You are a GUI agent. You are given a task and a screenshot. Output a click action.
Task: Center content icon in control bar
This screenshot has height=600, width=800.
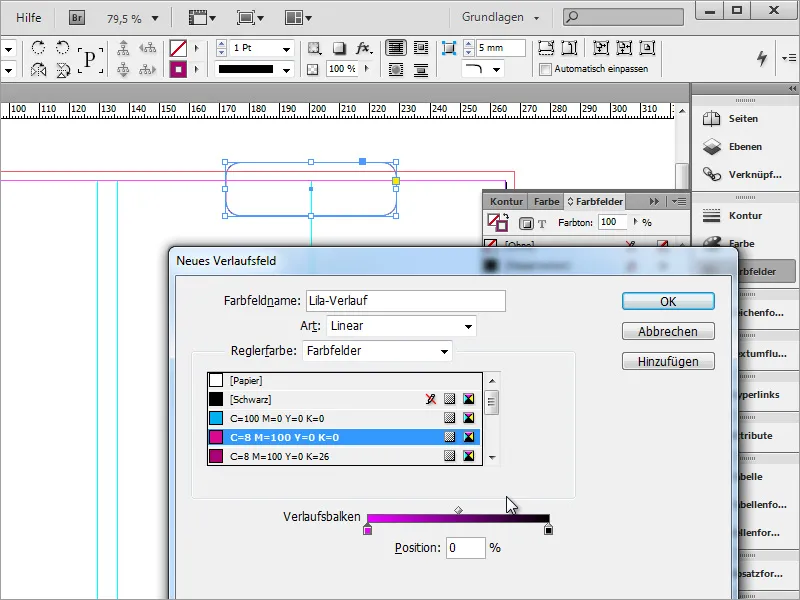[647, 48]
